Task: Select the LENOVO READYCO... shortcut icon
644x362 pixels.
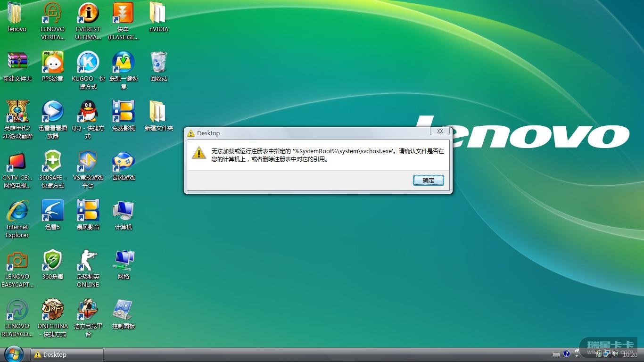Action: coord(17,310)
